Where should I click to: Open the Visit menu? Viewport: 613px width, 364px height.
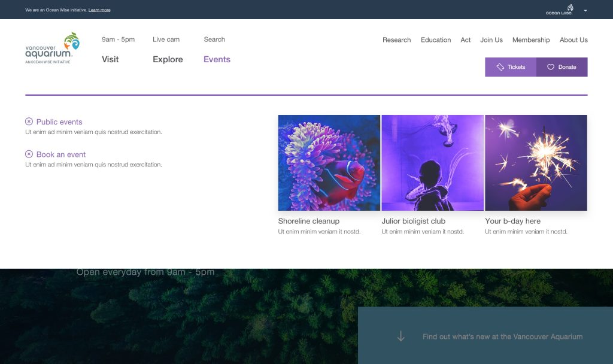coord(110,59)
